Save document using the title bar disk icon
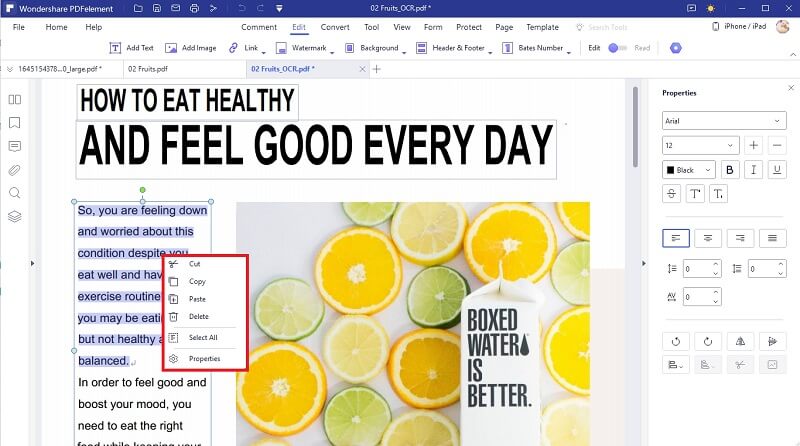 tap(157, 8)
